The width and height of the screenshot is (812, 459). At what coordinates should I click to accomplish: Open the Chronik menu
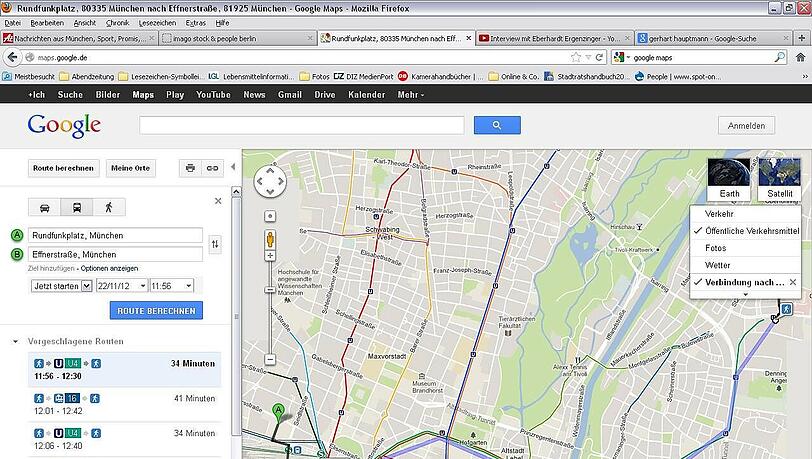point(118,23)
